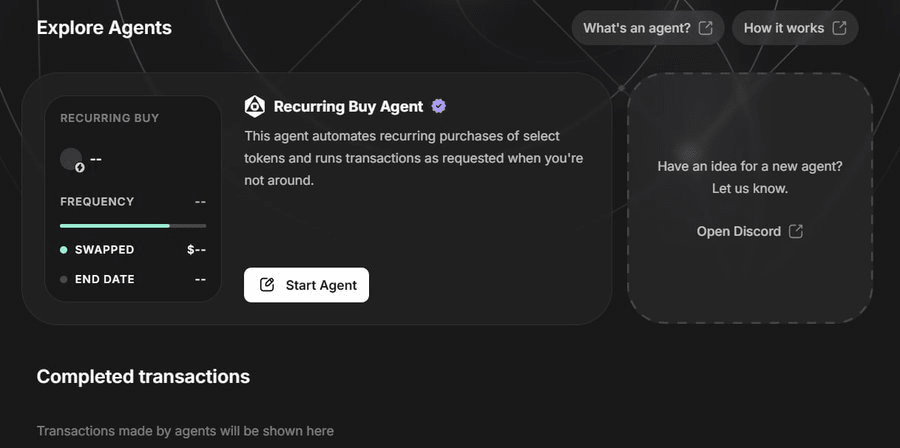Screen dimensions: 900x448
Task: Click the Recurring Buy Agent title
Action: [x=349, y=106]
